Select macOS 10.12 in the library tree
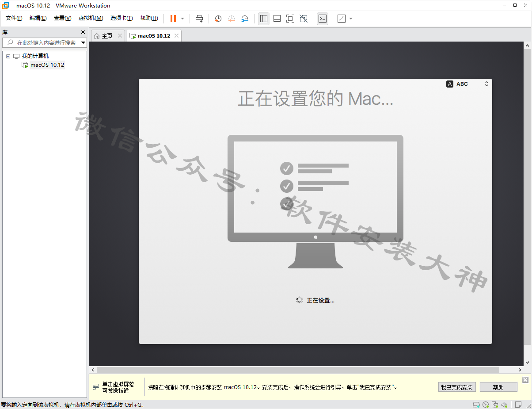 (47, 65)
